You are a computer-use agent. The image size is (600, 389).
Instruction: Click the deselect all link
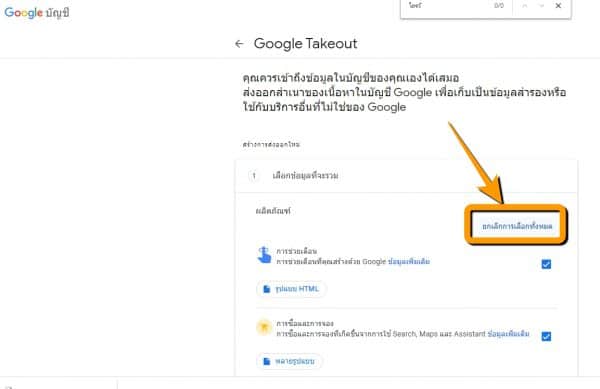coord(517,226)
